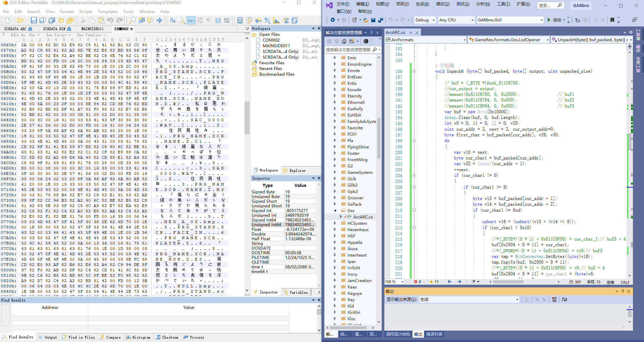The image size is (644, 342).
Task: Toggle pin on ArcARC.cs tab
Action: coord(411,32)
